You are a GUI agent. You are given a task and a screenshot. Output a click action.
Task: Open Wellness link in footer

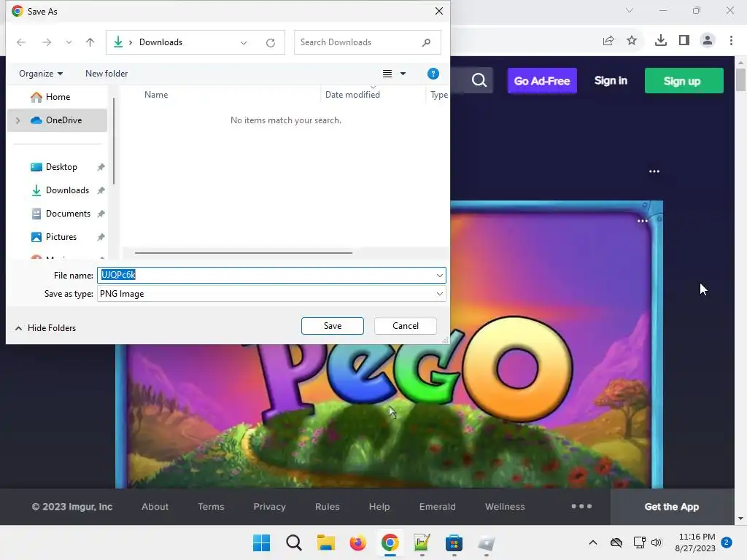click(x=505, y=507)
